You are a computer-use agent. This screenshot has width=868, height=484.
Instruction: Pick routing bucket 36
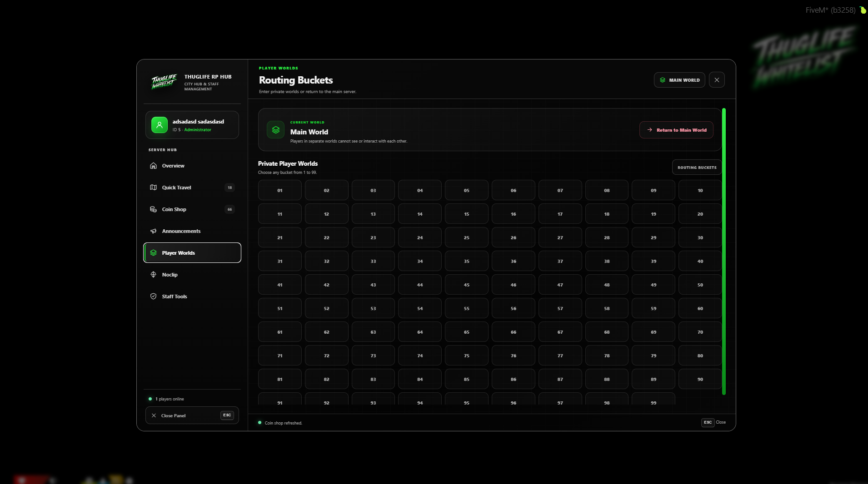(x=514, y=261)
